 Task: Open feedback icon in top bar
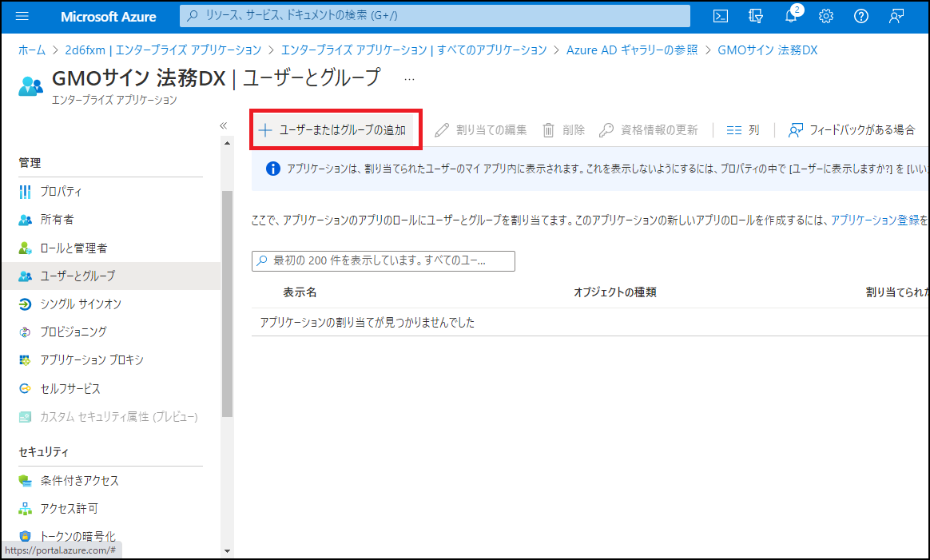(896, 16)
